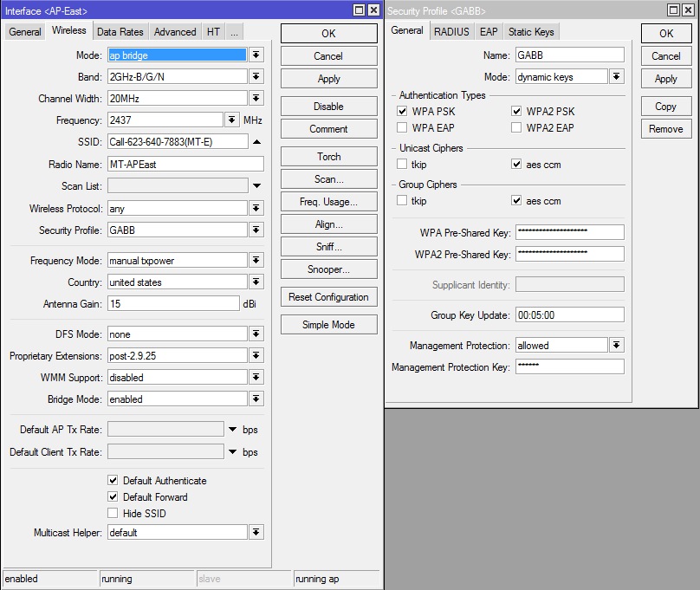Open the Scan tool
The width and height of the screenshot is (700, 590).
click(327, 179)
